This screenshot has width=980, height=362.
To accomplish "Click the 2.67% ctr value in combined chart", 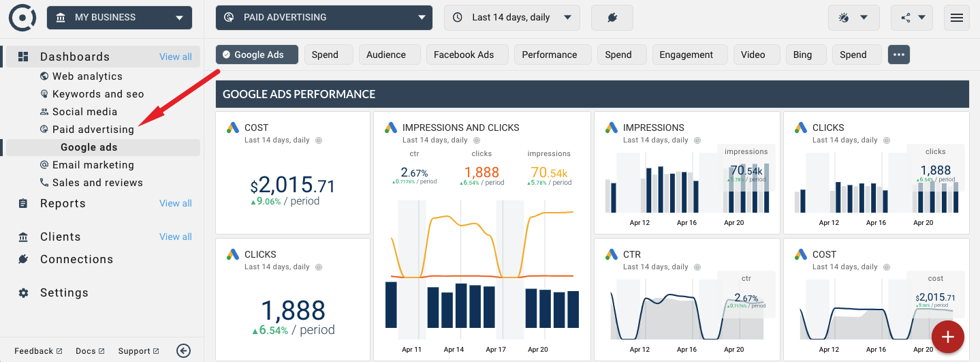I will click(414, 172).
